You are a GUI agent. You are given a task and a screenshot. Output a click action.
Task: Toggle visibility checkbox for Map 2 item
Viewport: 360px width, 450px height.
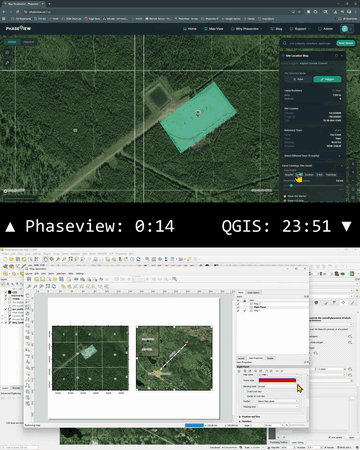[x=238, y=304]
